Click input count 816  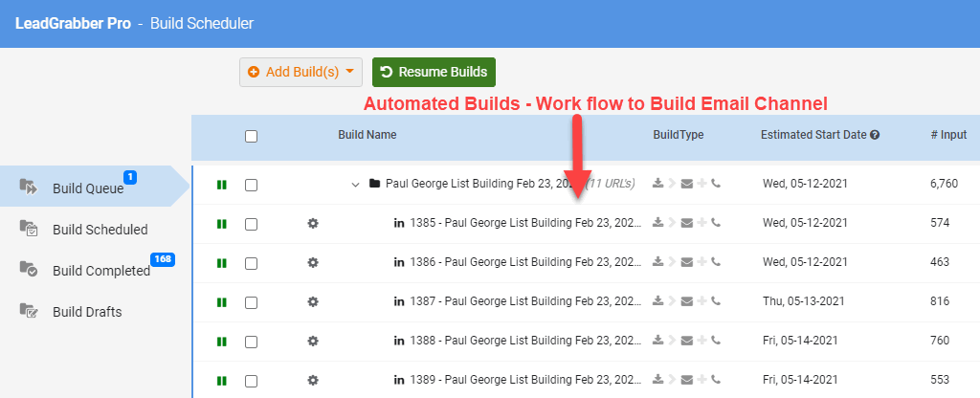[940, 301]
